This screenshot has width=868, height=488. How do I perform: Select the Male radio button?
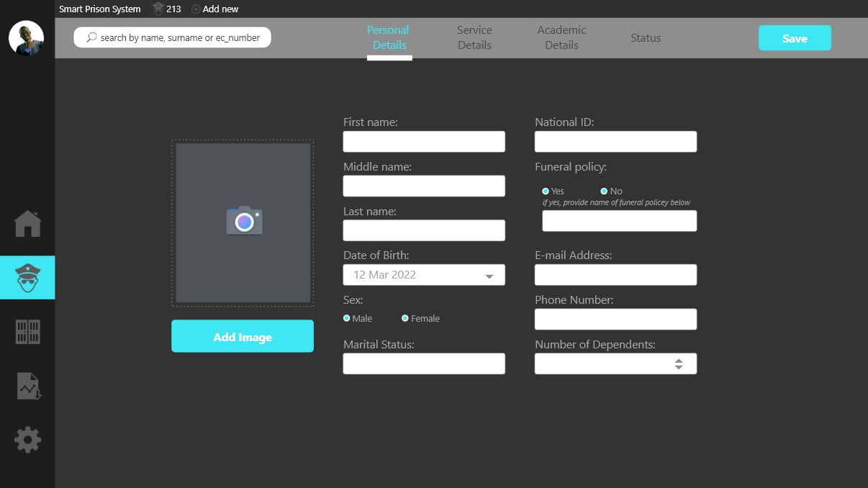(347, 318)
